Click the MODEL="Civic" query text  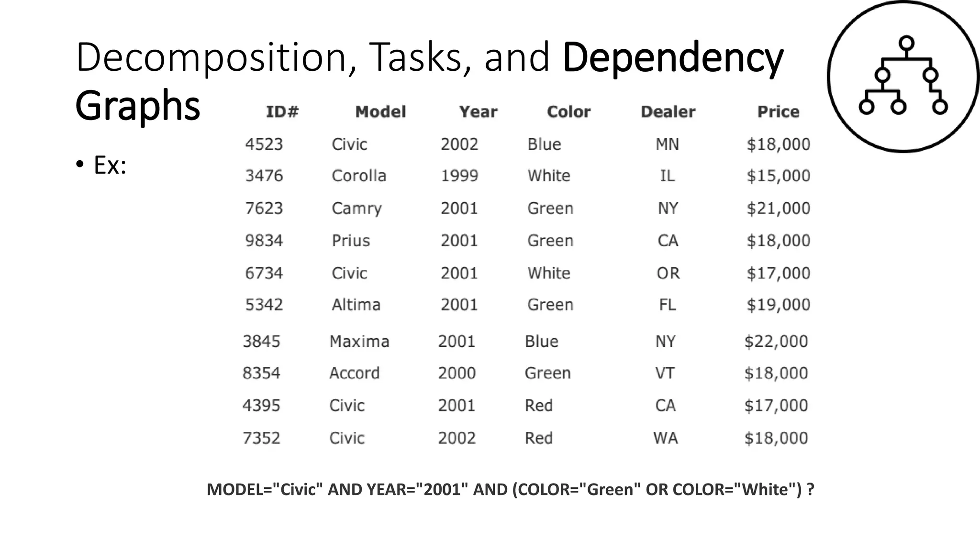265,489
